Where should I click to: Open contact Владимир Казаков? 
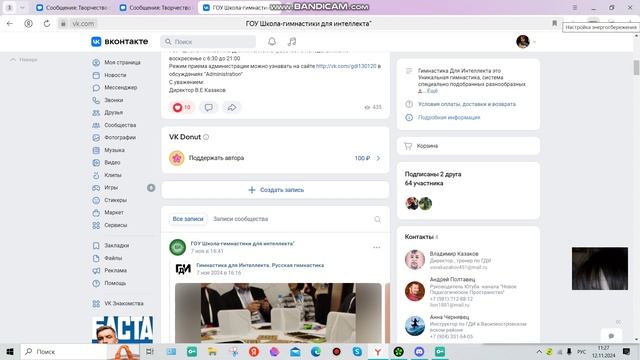coord(454,253)
